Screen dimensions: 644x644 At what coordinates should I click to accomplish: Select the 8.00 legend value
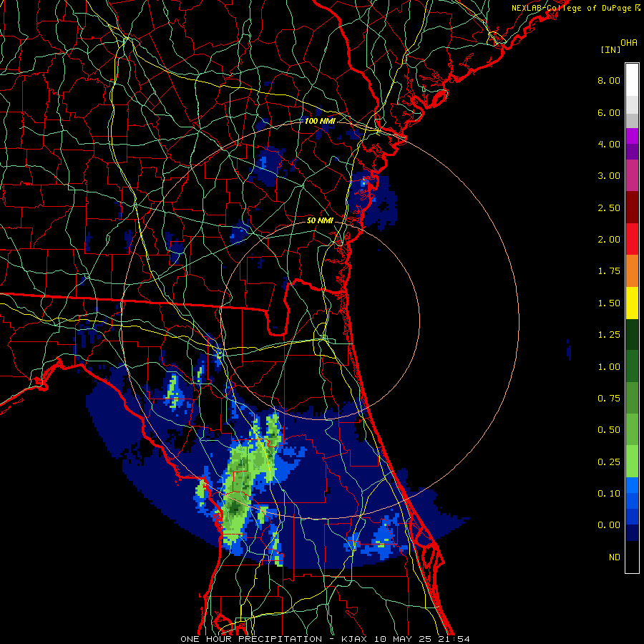tap(609, 80)
